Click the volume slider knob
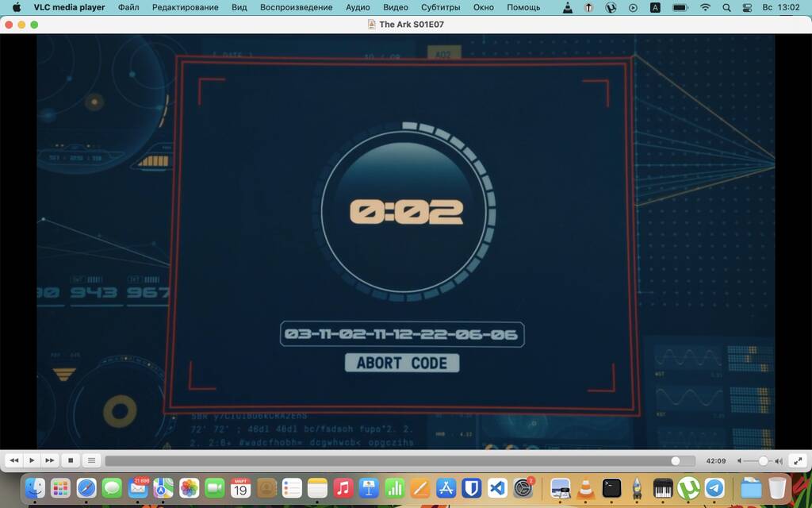This screenshot has width=812, height=508. (x=763, y=461)
